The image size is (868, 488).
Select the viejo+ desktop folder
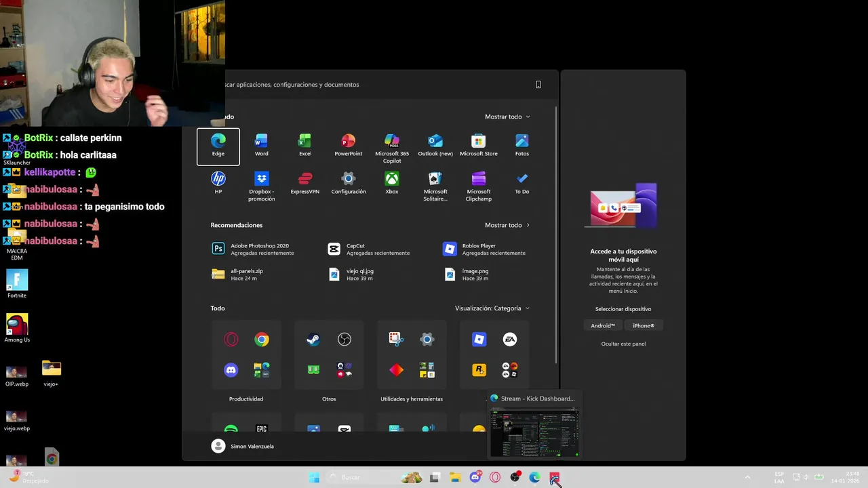[51, 373]
